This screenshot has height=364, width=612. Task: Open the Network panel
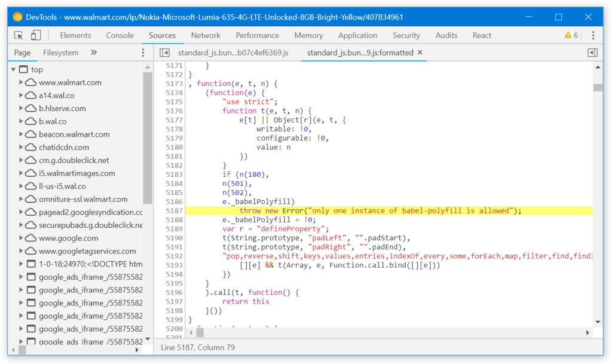(x=206, y=35)
